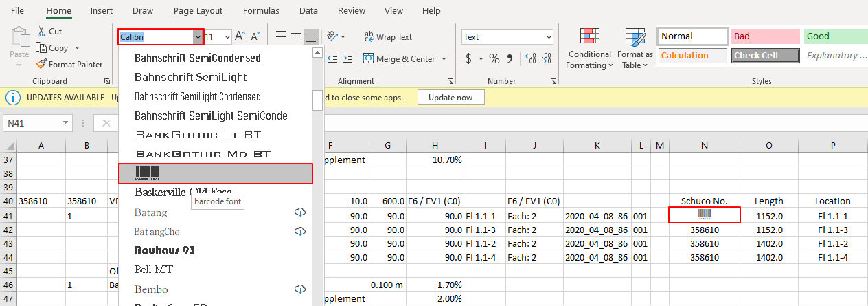
Task: Decrease font size with the smaller A icon
Action: [255, 36]
